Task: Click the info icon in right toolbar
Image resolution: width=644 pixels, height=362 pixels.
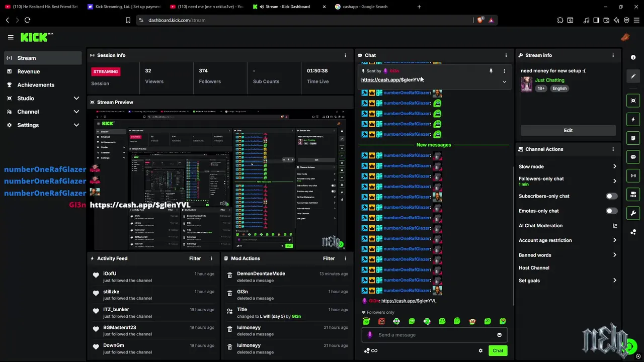Action: (633, 57)
